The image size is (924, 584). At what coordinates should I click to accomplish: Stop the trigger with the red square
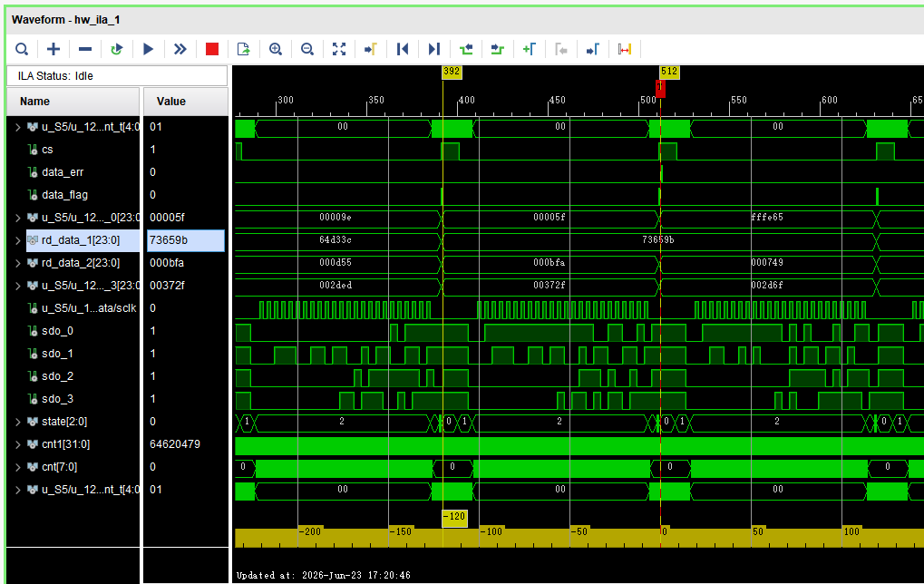pyautogui.click(x=212, y=49)
